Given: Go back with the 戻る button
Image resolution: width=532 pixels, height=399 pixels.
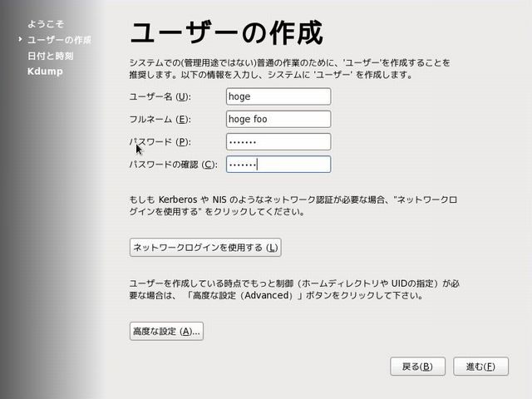Looking at the screenshot, I should point(417,367).
